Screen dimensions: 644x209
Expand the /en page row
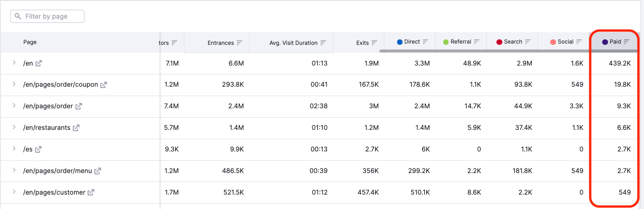(x=14, y=63)
